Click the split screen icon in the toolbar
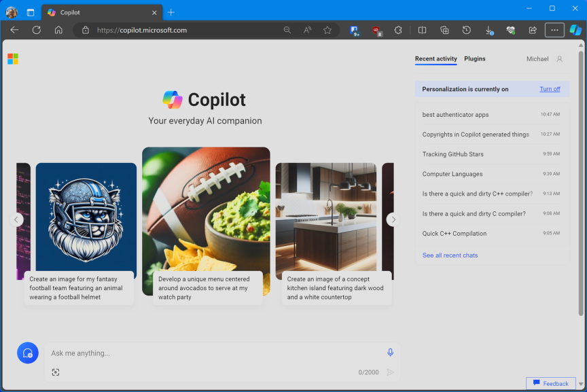Viewport: 587px width, 392px height. (x=422, y=30)
